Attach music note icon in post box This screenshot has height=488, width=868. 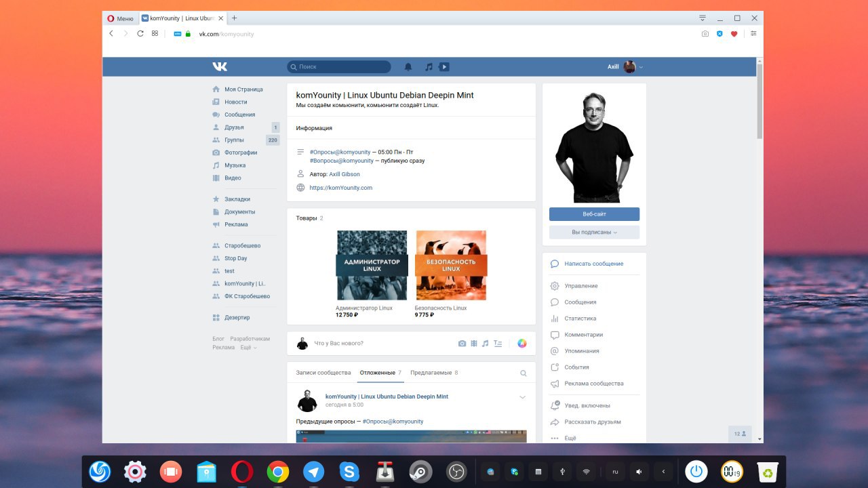click(485, 343)
